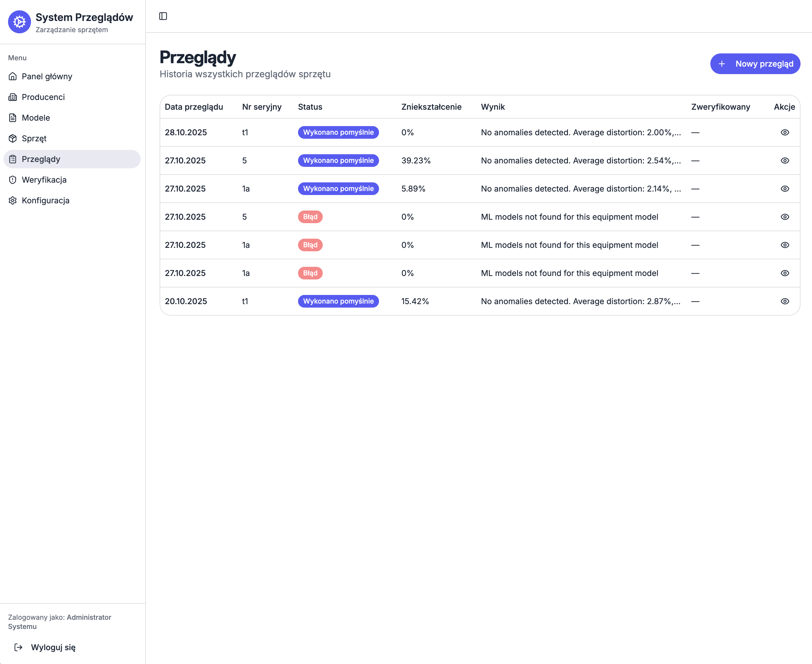Click the first Błąd status badge
Image resolution: width=812 pixels, height=664 pixels.
[310, 217]
